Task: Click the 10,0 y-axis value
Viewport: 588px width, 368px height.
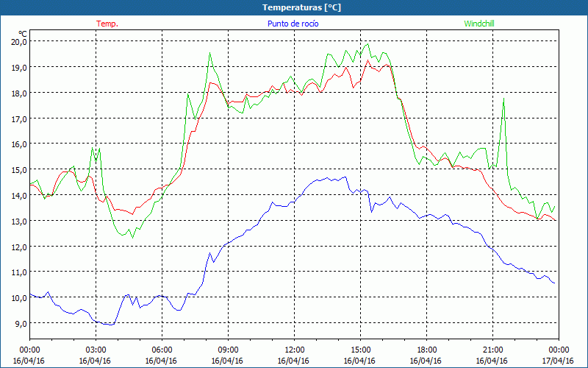Action: pos(19,298)
